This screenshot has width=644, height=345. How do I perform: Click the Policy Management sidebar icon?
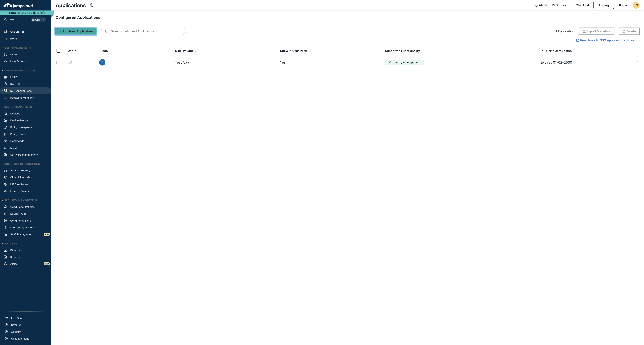5,127
